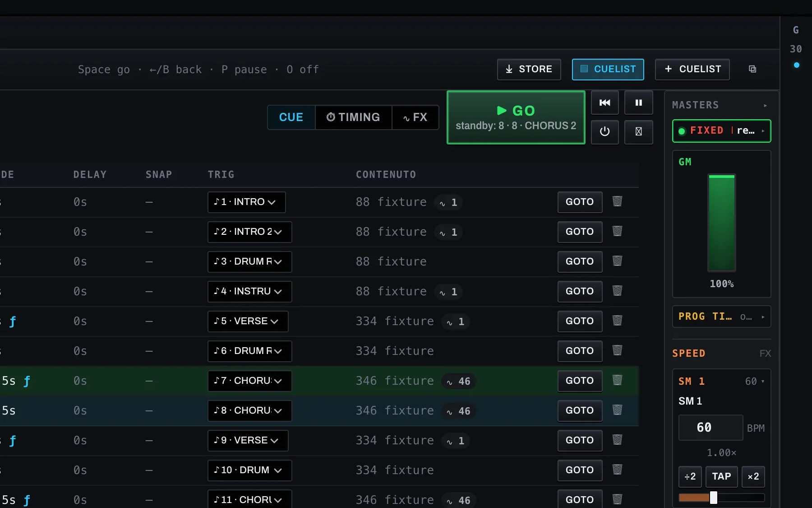Expand the 3 DRUM R trigger dropdown
Viewport: 812px width, 508px height.
tap(249, 261)
